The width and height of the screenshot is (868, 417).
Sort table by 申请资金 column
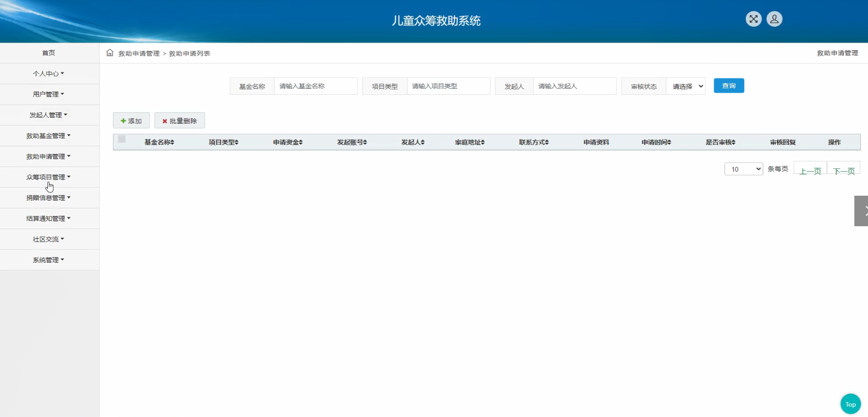pyautogui.click(x=288, y=142)
